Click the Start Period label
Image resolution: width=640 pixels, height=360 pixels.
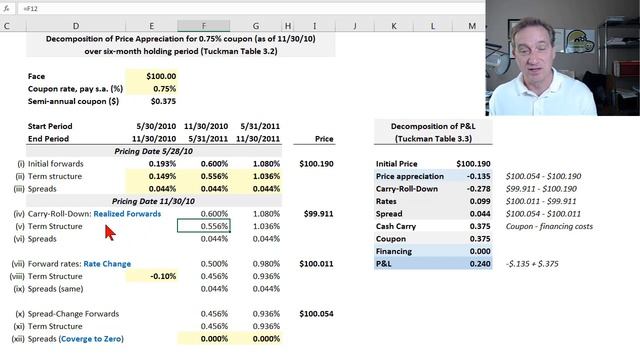coord(50,126)
